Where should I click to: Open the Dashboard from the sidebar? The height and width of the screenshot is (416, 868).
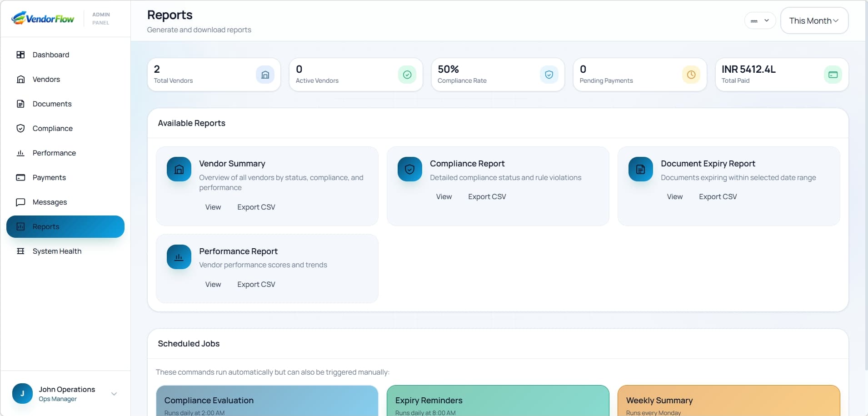[50, 55]
